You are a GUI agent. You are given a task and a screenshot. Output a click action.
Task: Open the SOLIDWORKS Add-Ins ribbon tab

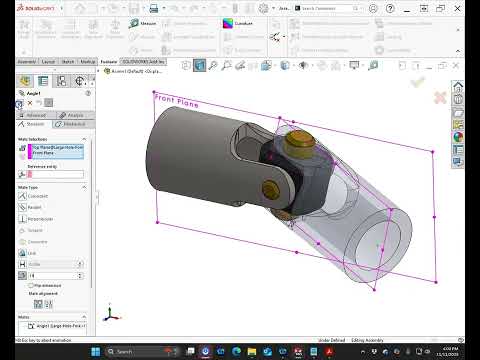pyautogui.click(x=143, y=62)
